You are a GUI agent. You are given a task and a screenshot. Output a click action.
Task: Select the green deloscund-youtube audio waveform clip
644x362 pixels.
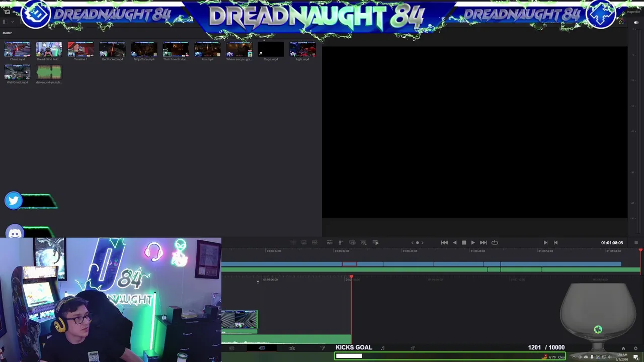coord(49,72)
